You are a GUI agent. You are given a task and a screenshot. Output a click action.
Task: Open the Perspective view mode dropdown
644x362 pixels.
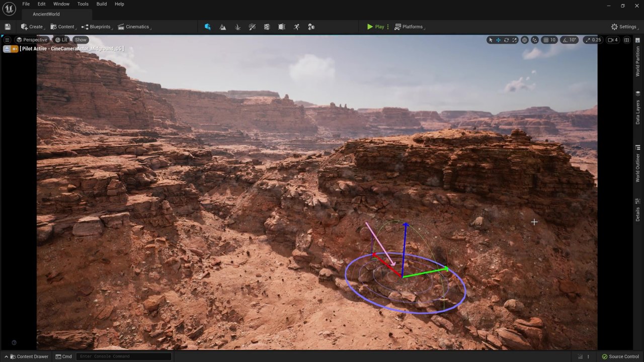[x=31, y=40]
